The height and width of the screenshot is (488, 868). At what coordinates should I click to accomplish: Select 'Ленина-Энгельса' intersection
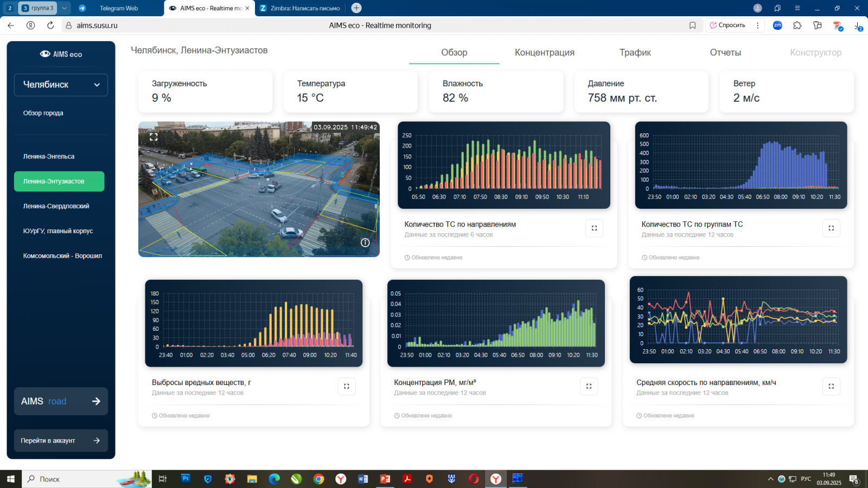coord(49,156)
